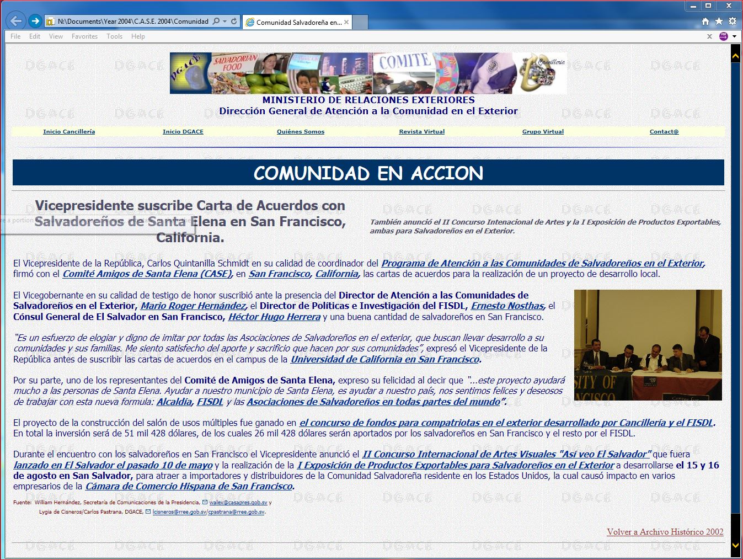Open the Tools gear icon
The height and width of the screenshot is (560, 743).
[733, 22]
